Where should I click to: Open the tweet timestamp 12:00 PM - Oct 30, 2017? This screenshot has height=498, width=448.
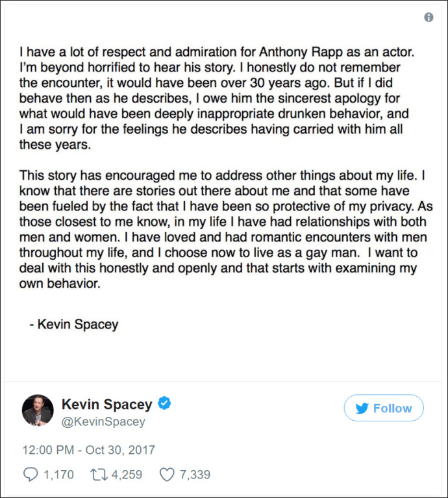click(x=89, y=450)
